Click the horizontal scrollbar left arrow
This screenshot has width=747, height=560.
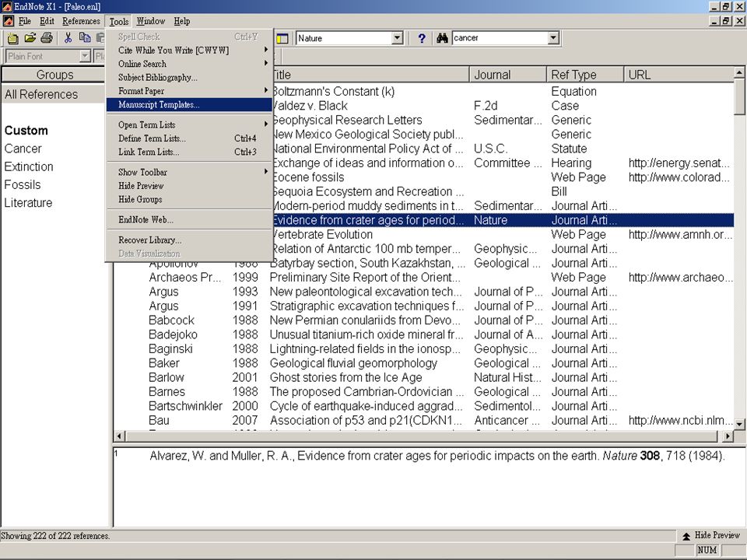(119, 436)
